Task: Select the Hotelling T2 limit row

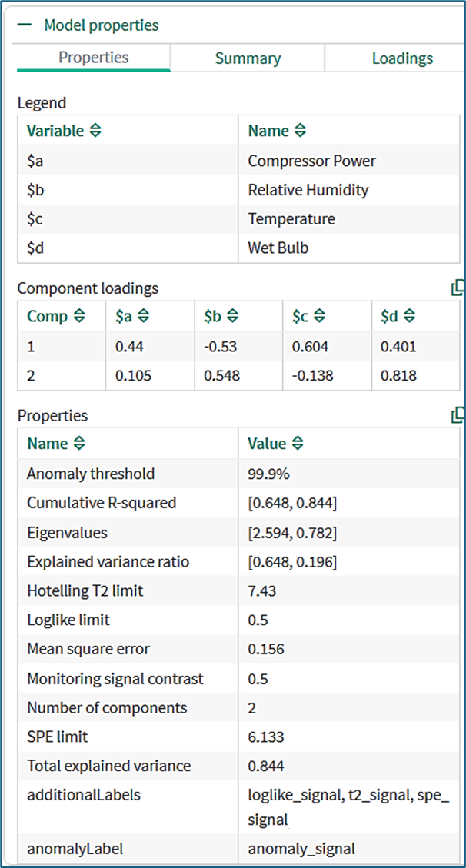Action: click(85, 591)
